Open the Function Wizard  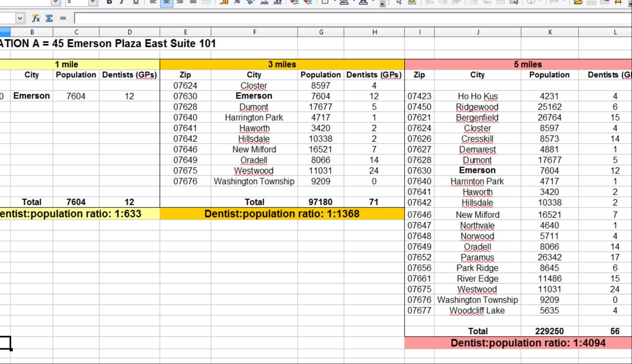click(x=36, y=18)
